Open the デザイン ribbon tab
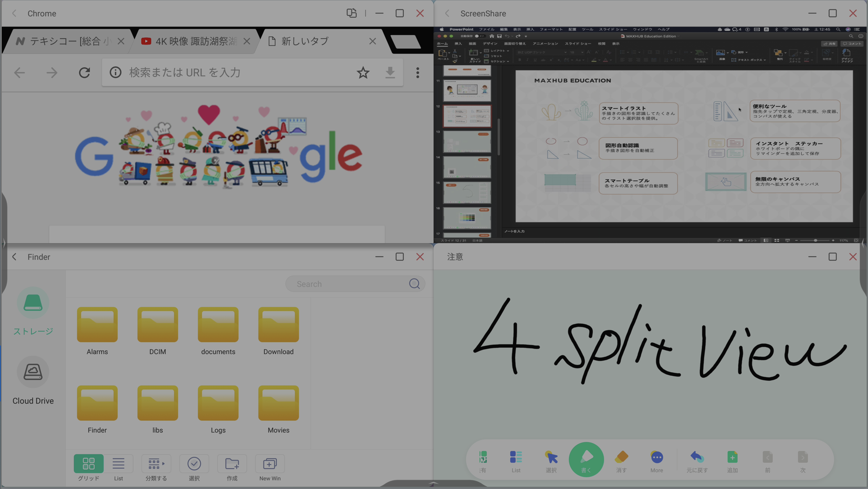Screen dimensions: 868x489 (x=490, y=44)
